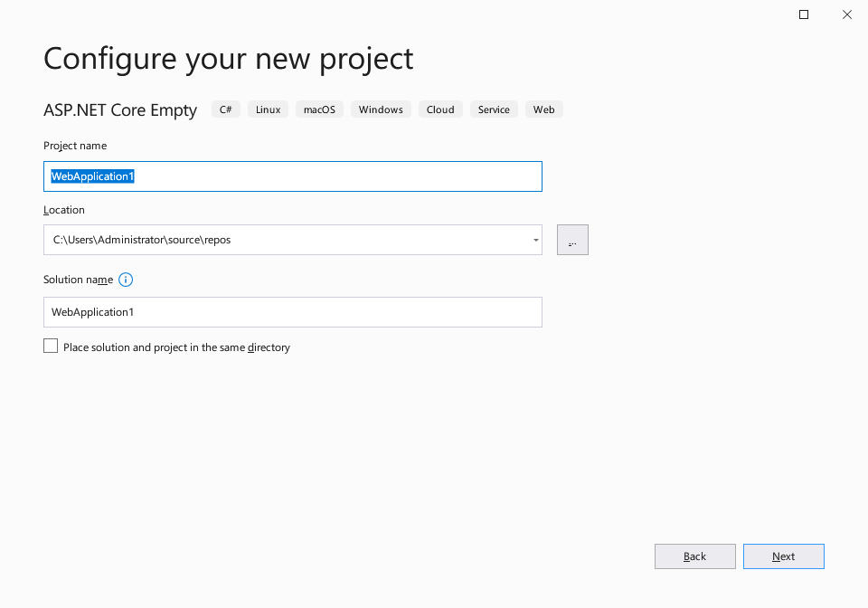
Task: Click the Solution name text box
Action: [x=293, y=312]
